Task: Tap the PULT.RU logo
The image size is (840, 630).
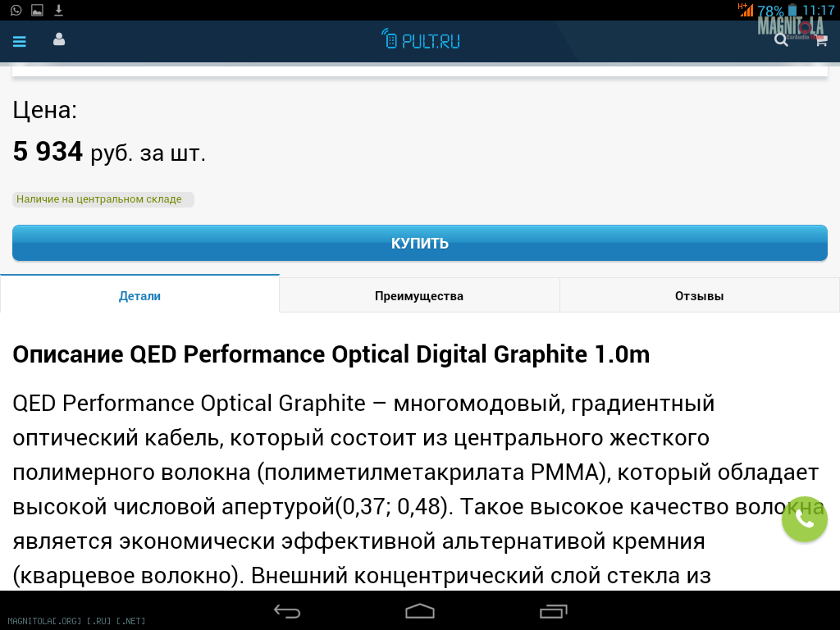Action: tap(421, 39)
